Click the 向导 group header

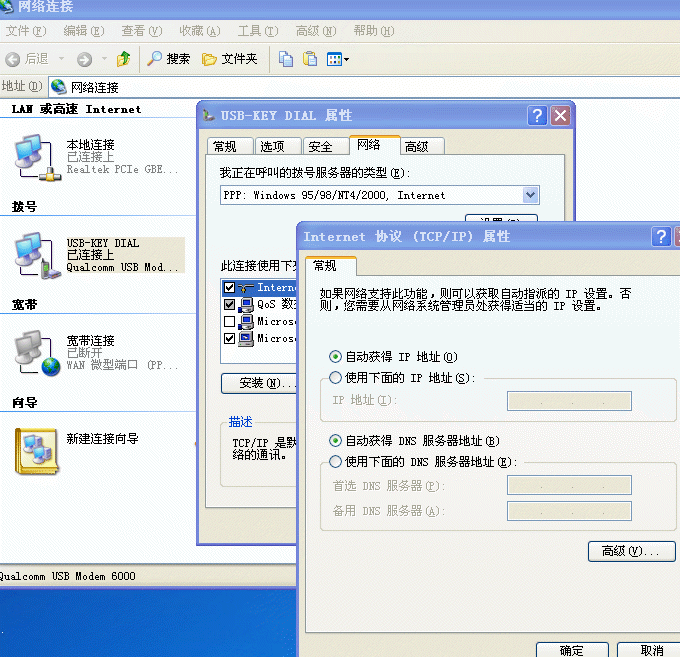(x=25, y=403)
